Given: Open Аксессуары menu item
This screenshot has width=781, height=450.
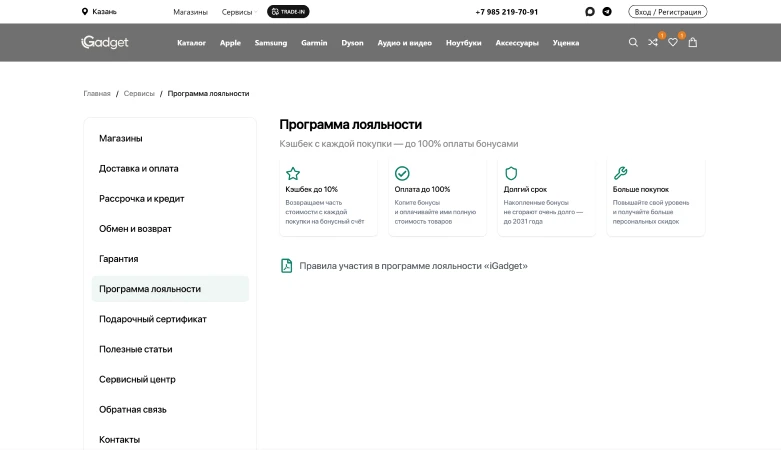Looking at the screenshot, I should (517, 43).
